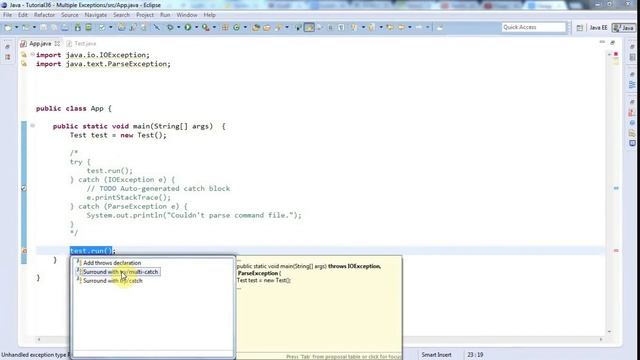
Task: Click the Save All toolbar icon
Action: (x=53, y=27)
